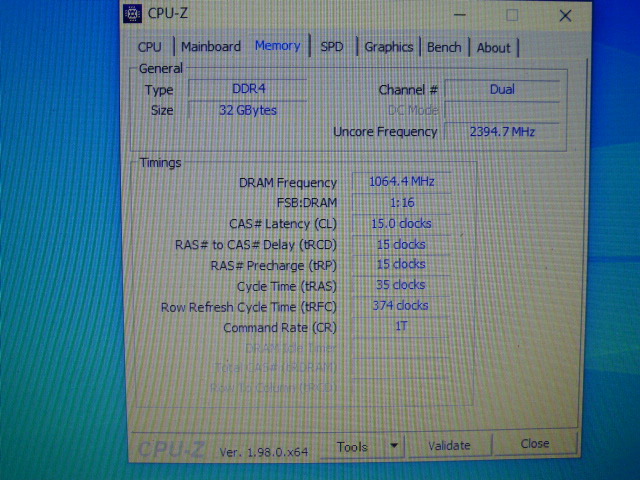
Task: Click the Row Refresh Cycle Time (tRFC) label
Action: tap(249, 307)
